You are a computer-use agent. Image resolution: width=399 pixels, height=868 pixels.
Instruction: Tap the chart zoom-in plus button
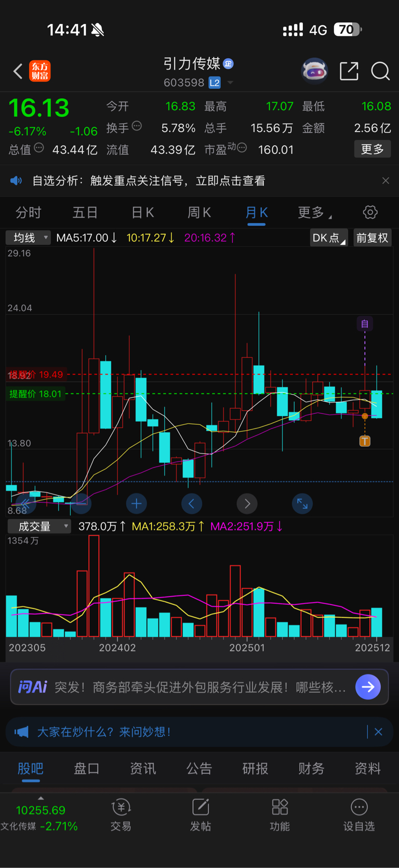pyautogui.click(x=137, y=503)
